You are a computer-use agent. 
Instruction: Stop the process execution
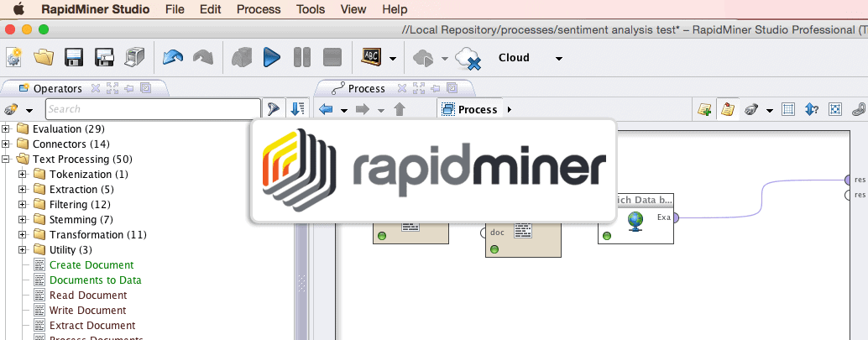(x=332, y=58)
